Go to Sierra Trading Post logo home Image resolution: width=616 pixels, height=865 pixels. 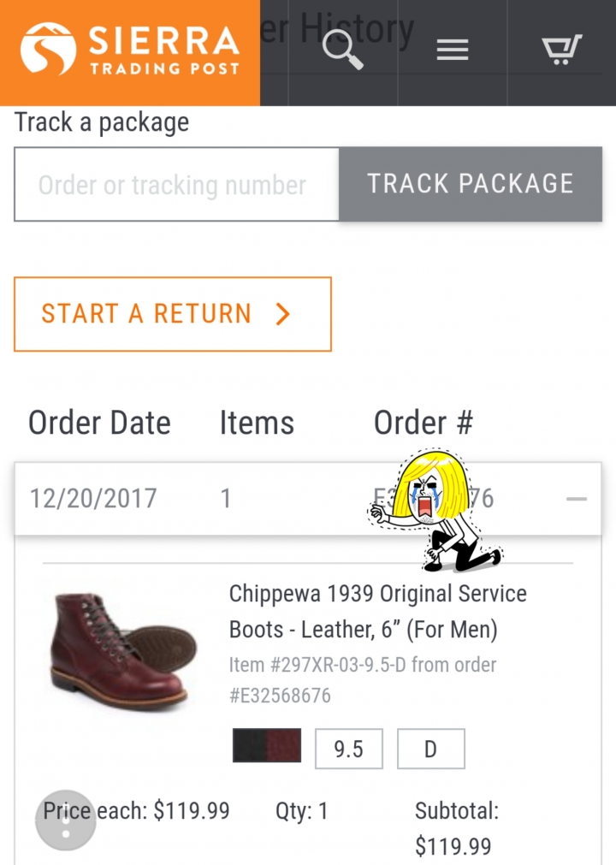pos(130,50)
